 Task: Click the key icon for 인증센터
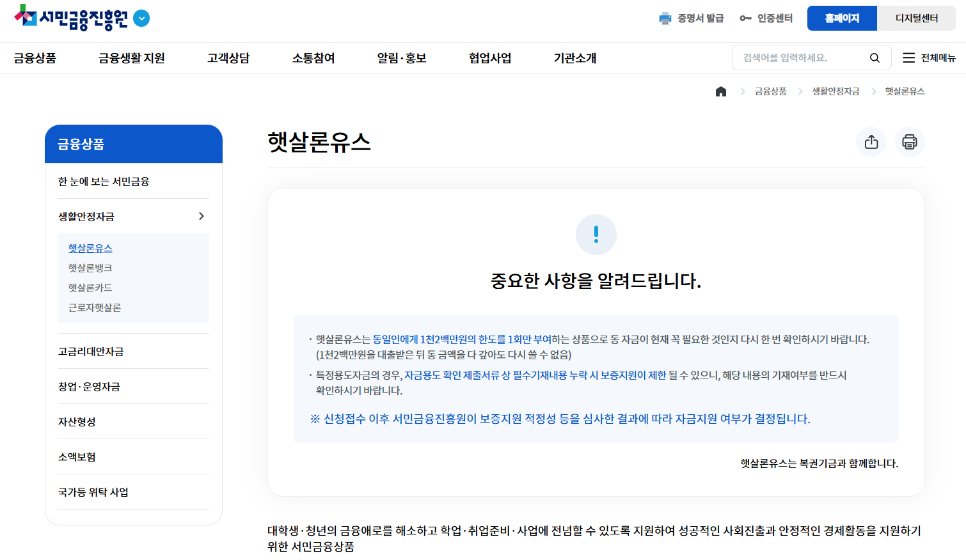click(x=745, y=19)
